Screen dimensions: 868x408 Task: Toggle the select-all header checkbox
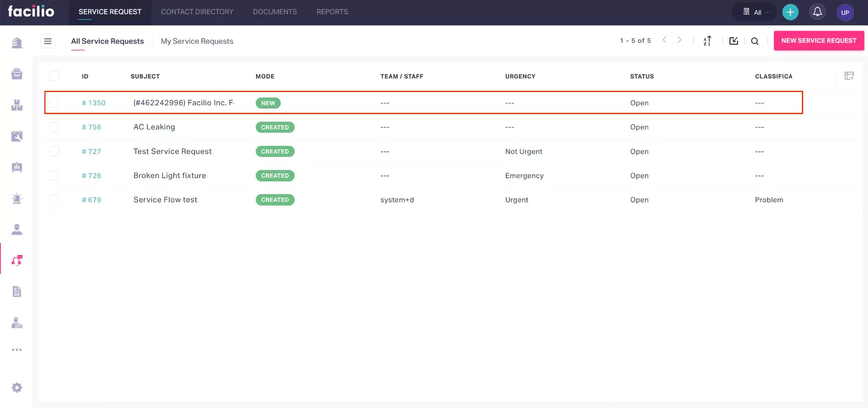click(x=54, y=76)
